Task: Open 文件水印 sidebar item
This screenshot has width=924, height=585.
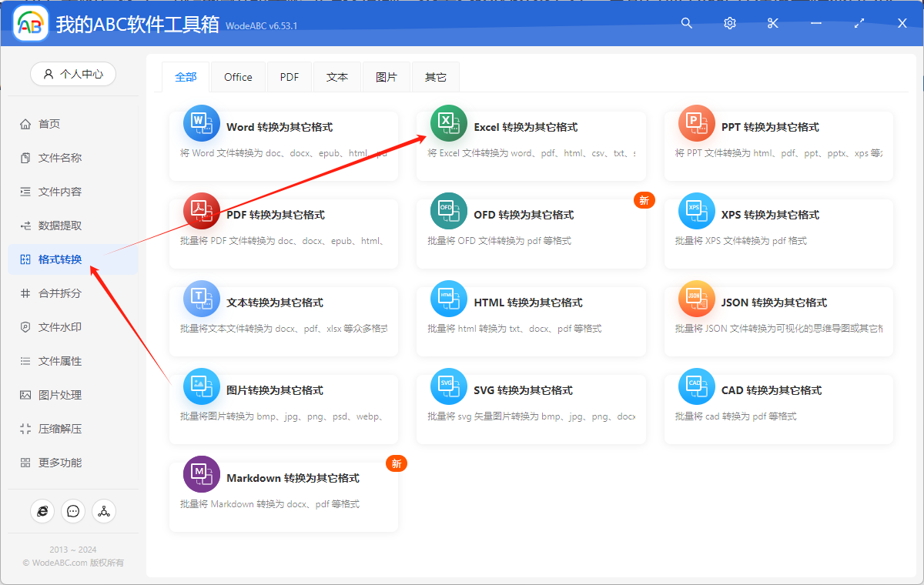Action: click(60, 327)
